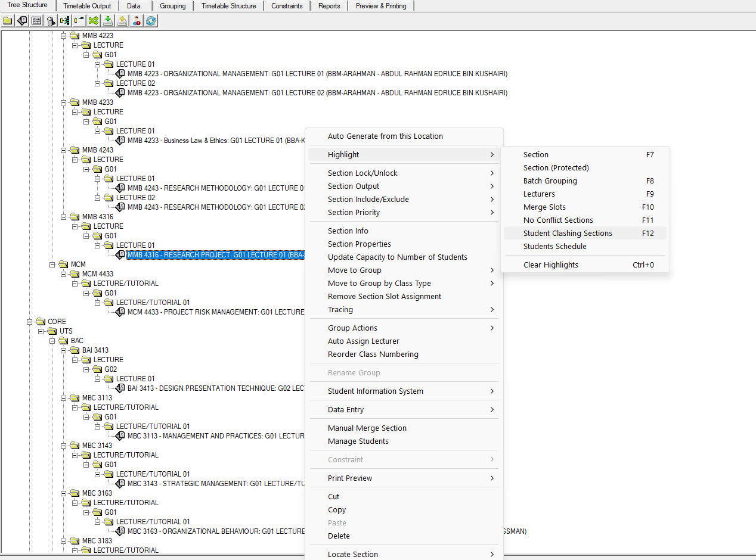Viewport: 756px width, 560px height.
Task: Click Auto Assign Lecturer menu entry
Action: pos(404,341)
